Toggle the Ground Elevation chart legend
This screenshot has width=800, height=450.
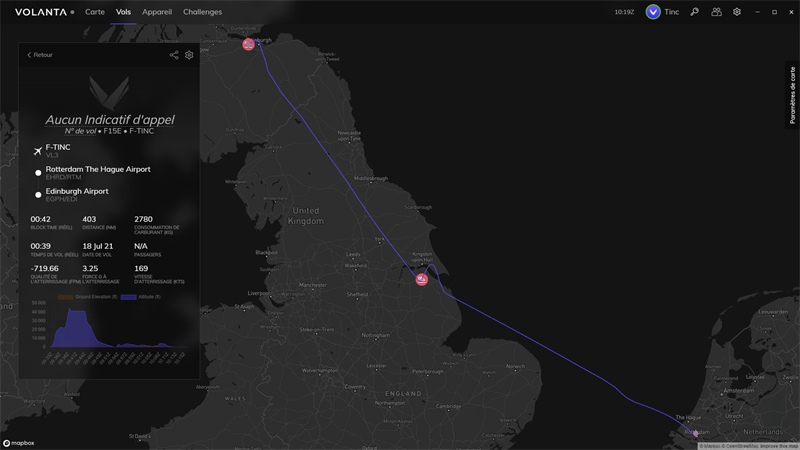tap(87, 297)
